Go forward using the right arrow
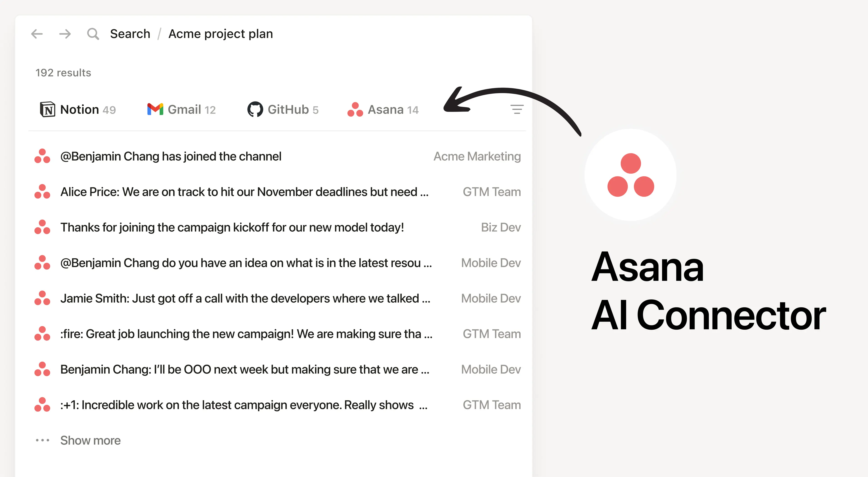This screenshot has width=868, height=477. (65, 34)
